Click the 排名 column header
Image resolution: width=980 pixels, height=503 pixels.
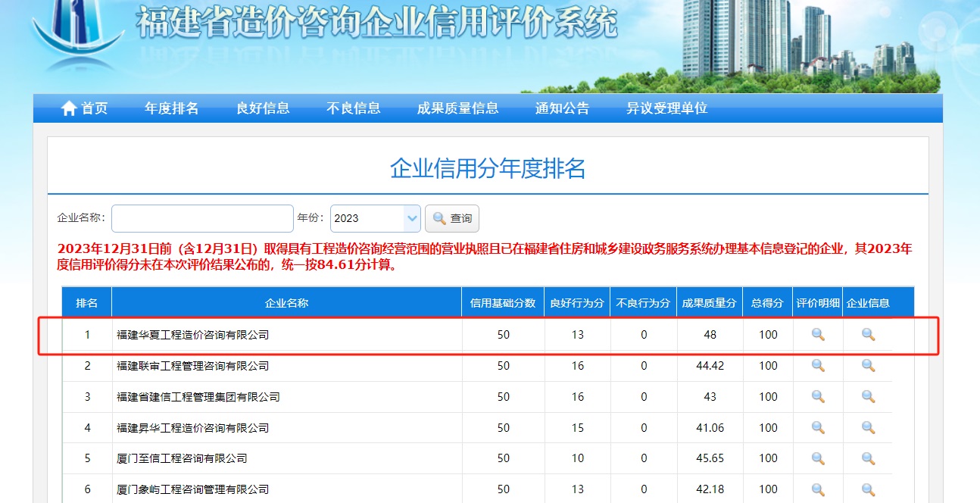[x=87, y=303]
